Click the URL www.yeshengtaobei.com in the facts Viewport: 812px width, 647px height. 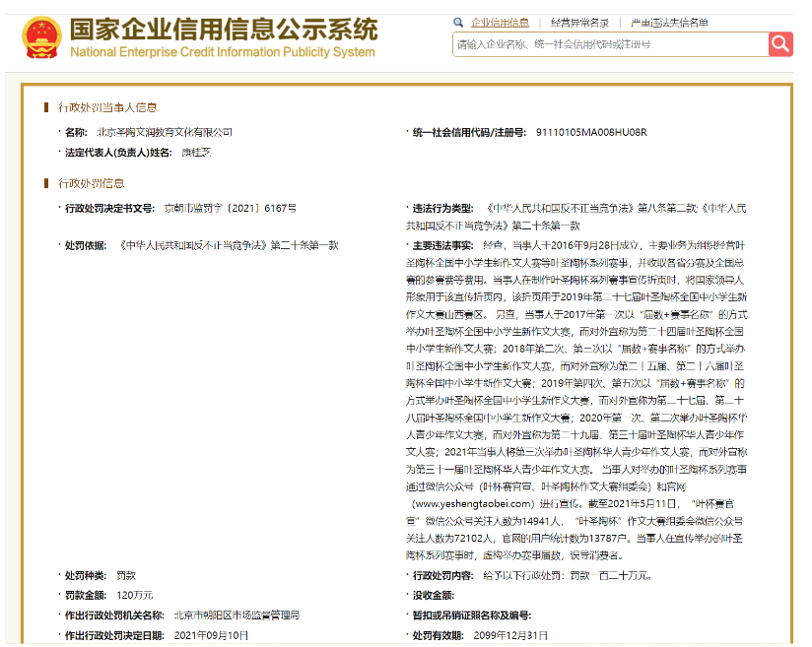tap(472, 504)
